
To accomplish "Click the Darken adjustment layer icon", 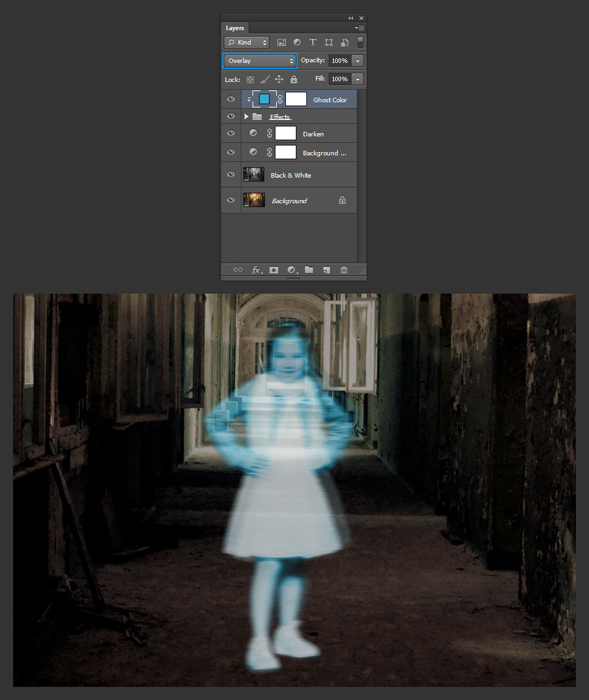I will pyautogui.click(x=253, y=133).
